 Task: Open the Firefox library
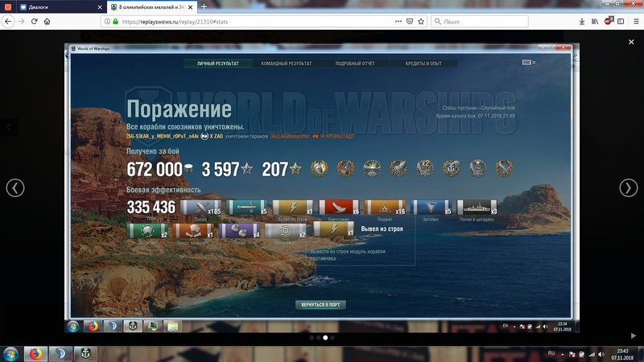click(x=595, y=22)
